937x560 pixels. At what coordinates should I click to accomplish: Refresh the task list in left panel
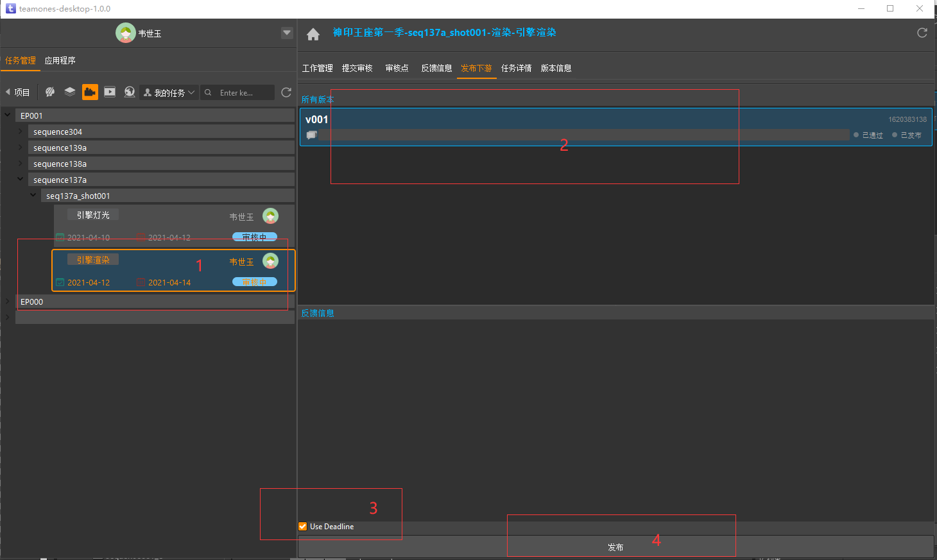[x=286, y=92]
